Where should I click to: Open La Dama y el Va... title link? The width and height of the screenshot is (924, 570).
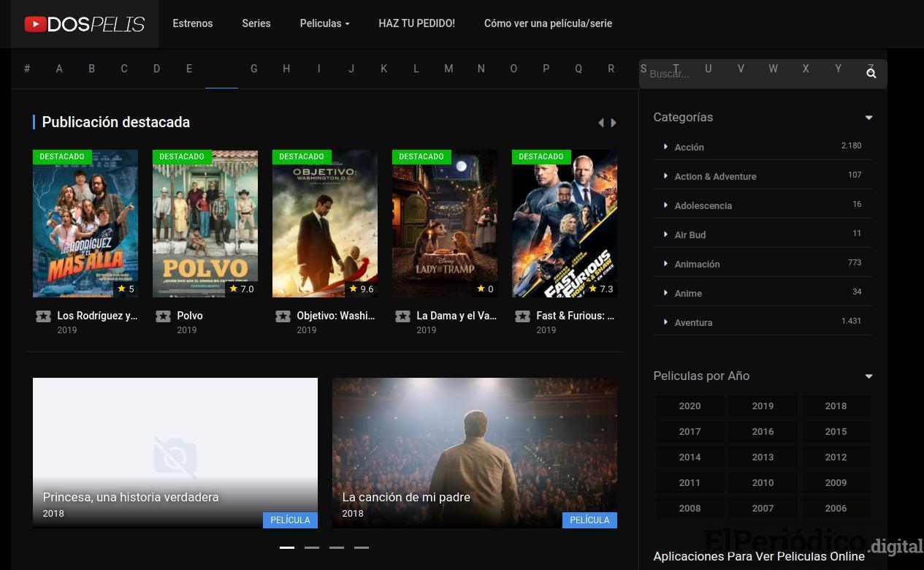(x=457, y=316)
